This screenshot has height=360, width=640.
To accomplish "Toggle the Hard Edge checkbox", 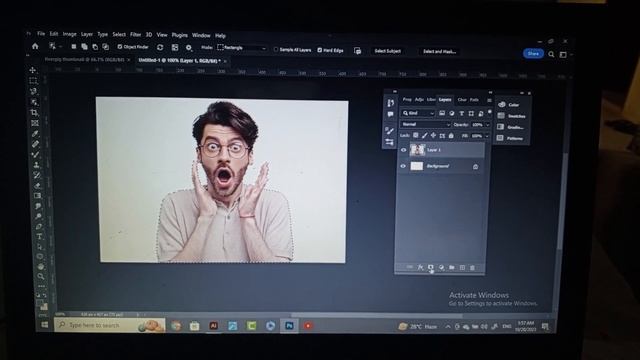I will (320, 50).
